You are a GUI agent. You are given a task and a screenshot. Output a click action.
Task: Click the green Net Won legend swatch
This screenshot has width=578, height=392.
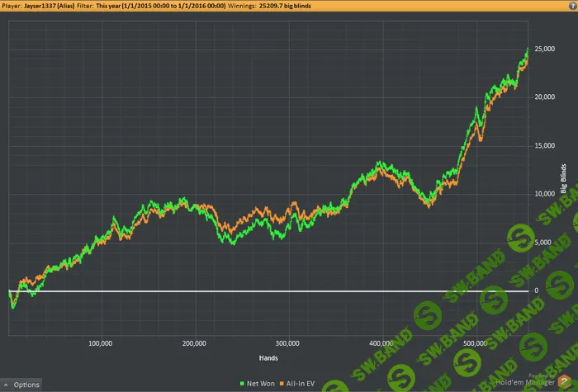pyautogui.click(x=239, y=384)
